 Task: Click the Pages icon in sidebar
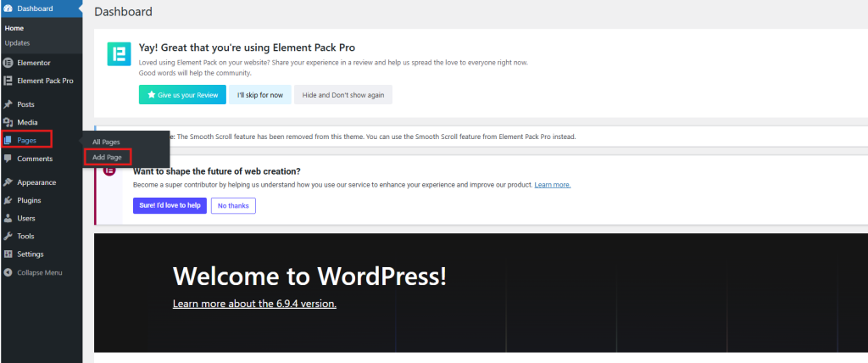coord(8,140)
